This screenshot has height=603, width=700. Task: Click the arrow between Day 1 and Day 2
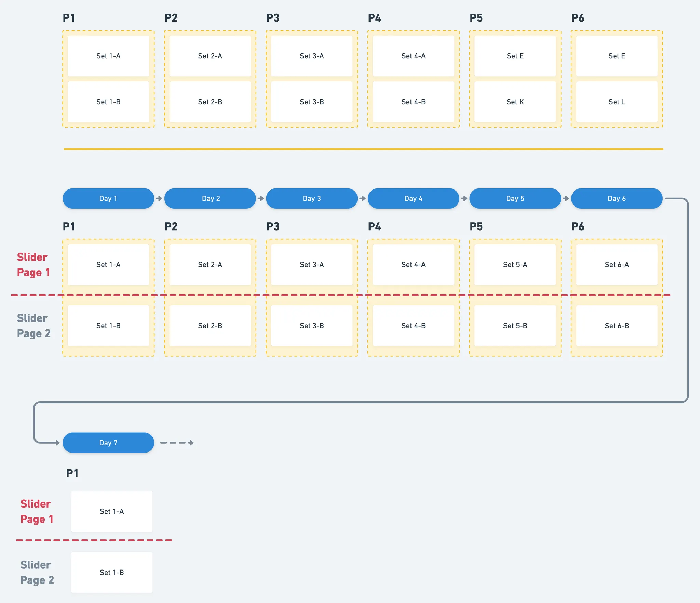[159, 198]
